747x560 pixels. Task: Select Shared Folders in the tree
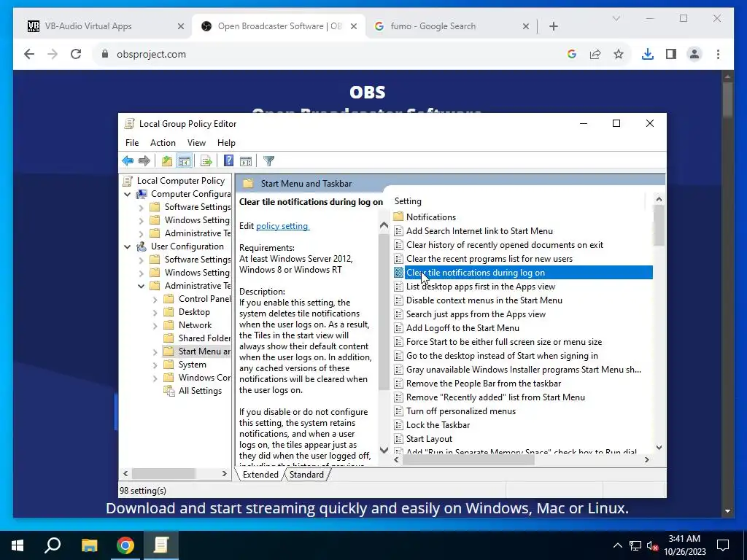(x=204, y=338)
